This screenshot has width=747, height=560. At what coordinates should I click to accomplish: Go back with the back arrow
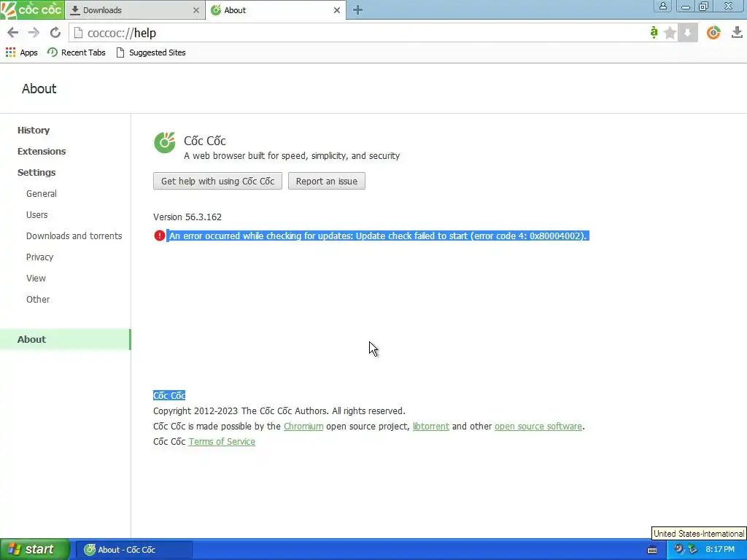13,32
